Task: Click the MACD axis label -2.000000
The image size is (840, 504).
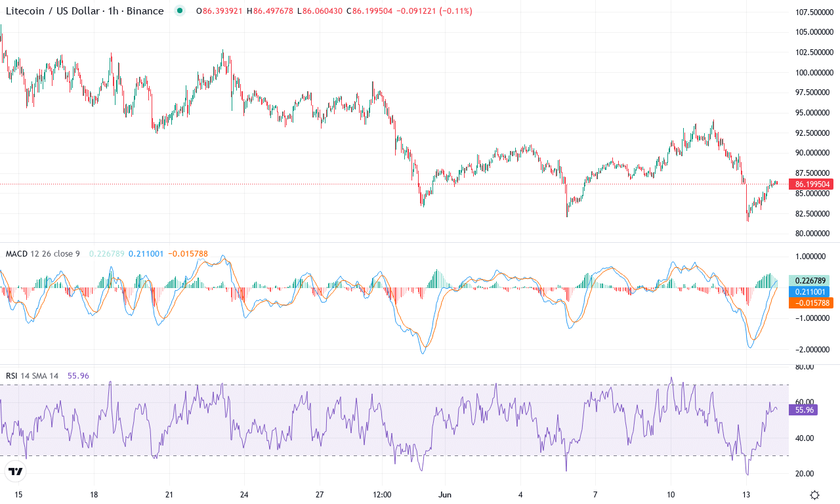Action: click(812, 349)
